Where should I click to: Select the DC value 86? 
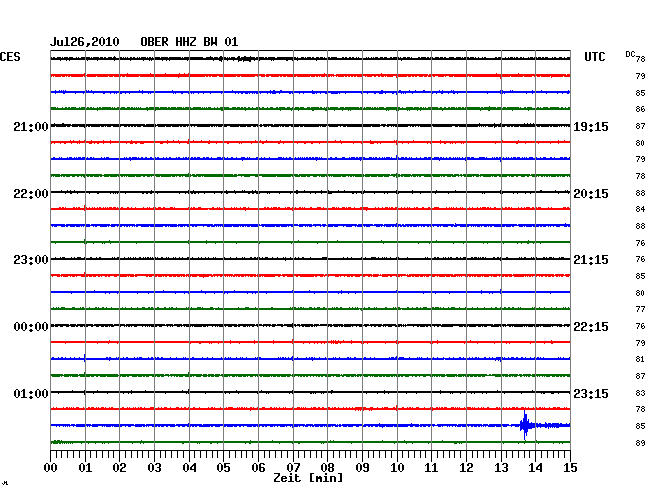click(x=640, y=109)
